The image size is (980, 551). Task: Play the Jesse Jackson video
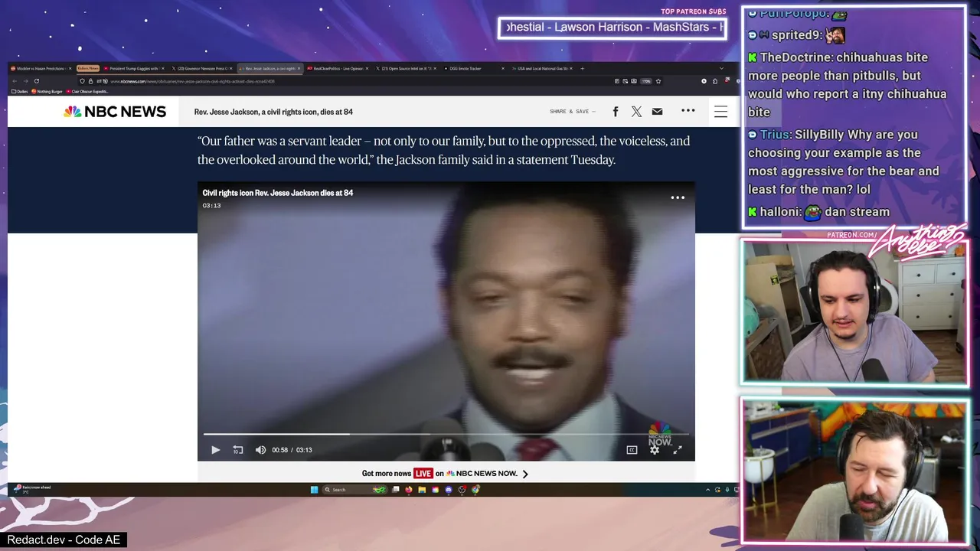tap(215, 450)
